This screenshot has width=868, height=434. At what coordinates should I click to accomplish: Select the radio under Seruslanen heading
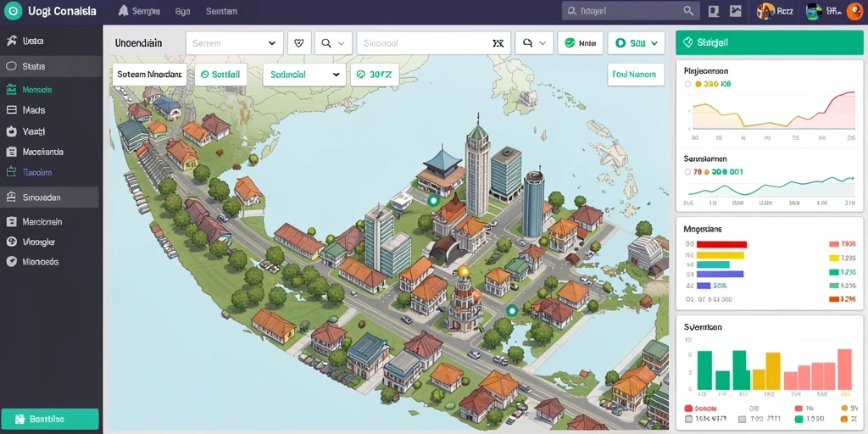[x=687, y=172]
